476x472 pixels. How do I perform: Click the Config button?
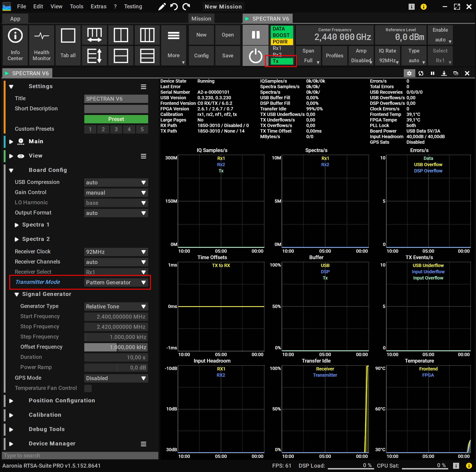pos(201,56)
